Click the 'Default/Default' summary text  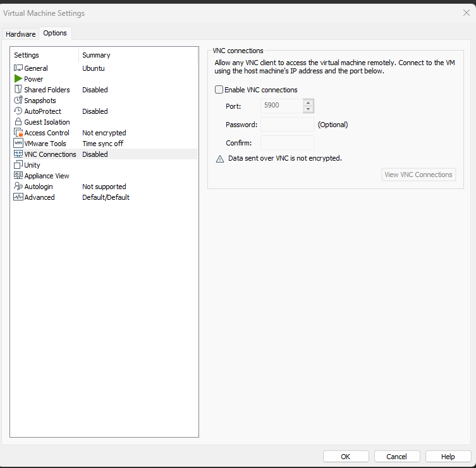(106, 197)
